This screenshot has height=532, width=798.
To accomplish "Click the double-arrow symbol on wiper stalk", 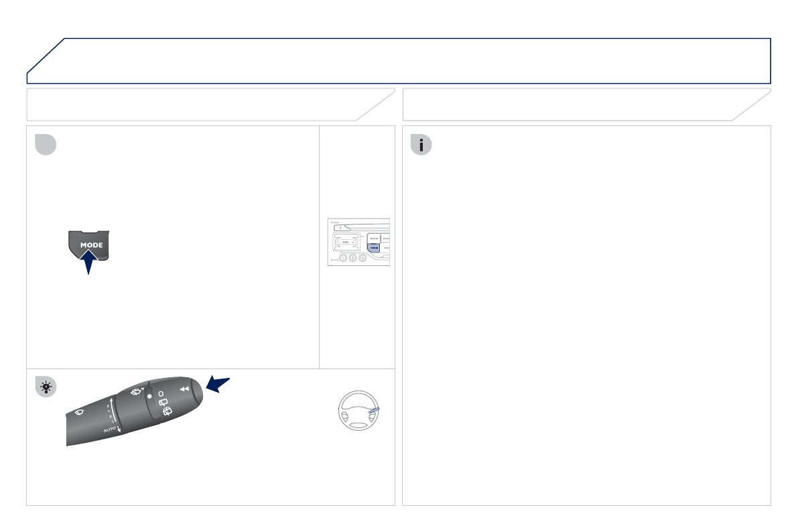I will click(x=184, y=389).
